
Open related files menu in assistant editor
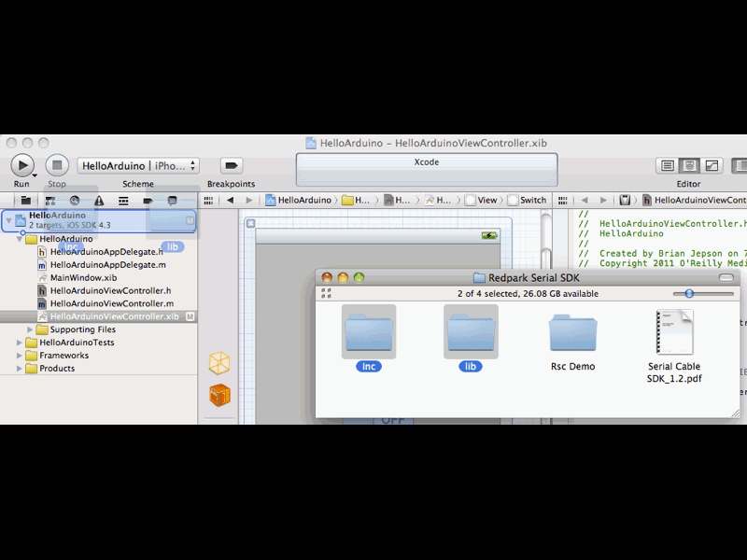(x=563, y=201)
